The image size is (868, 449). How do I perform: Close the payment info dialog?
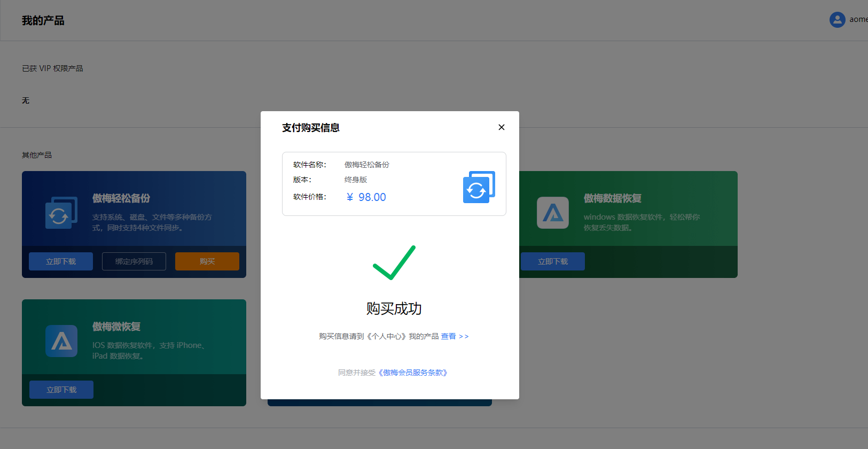501,127
